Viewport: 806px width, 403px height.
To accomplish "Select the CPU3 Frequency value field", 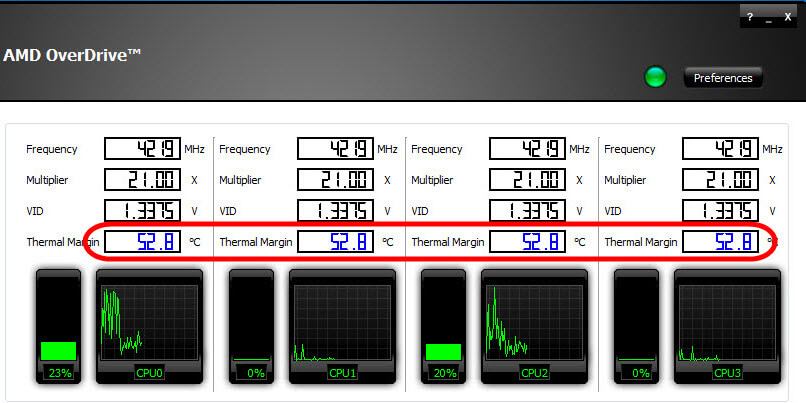I will click(720, 149).
